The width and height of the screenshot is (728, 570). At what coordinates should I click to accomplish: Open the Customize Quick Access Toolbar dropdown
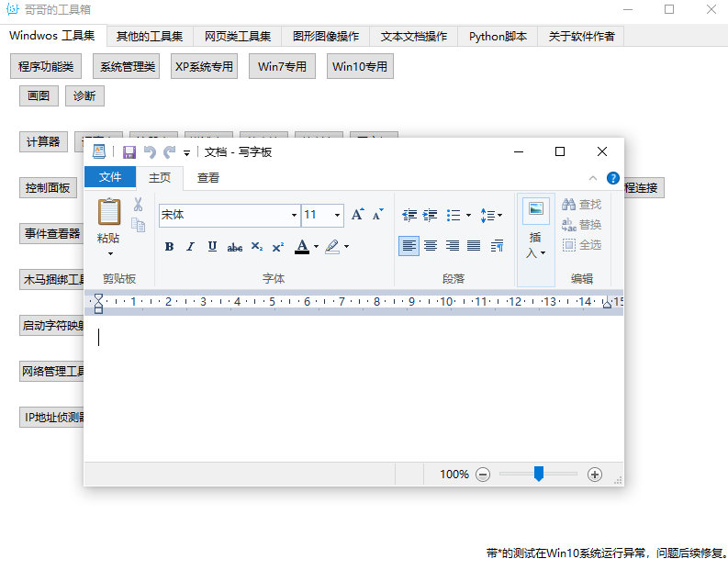pos(186,152)
